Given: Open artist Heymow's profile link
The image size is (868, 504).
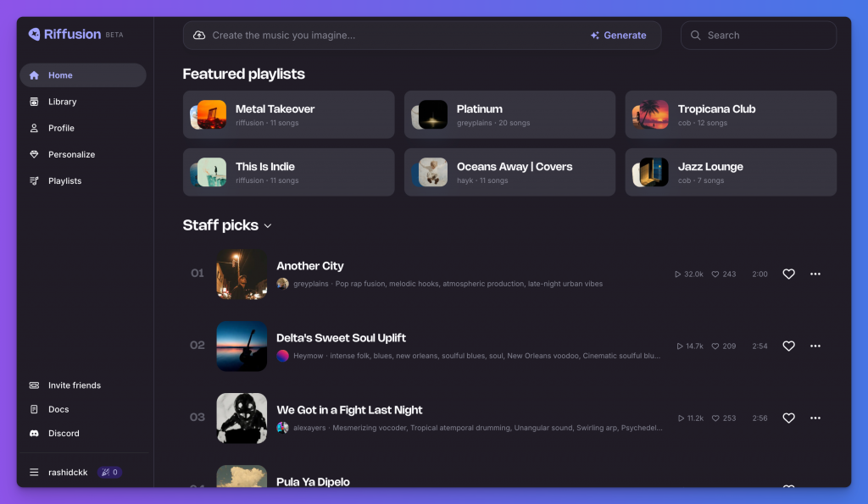Looking at the screenshot, I should [x=309, y=356].
